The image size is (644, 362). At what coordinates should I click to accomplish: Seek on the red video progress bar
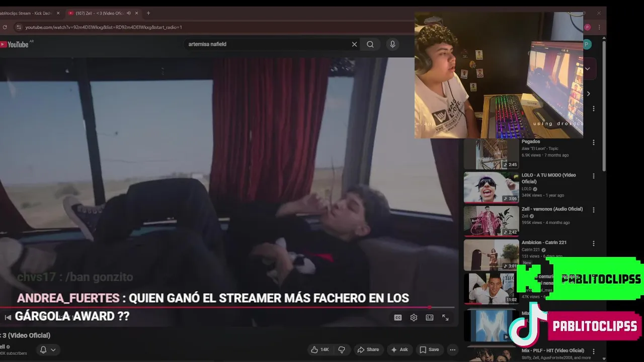point(227,307)
